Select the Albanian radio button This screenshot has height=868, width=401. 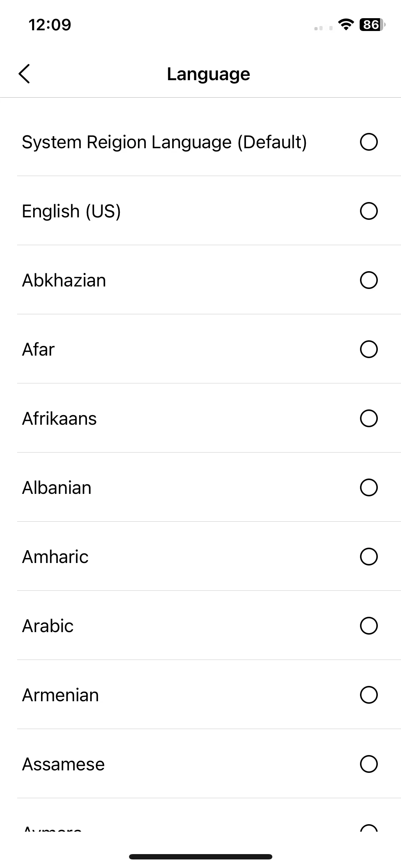click(x=369, y=487)
